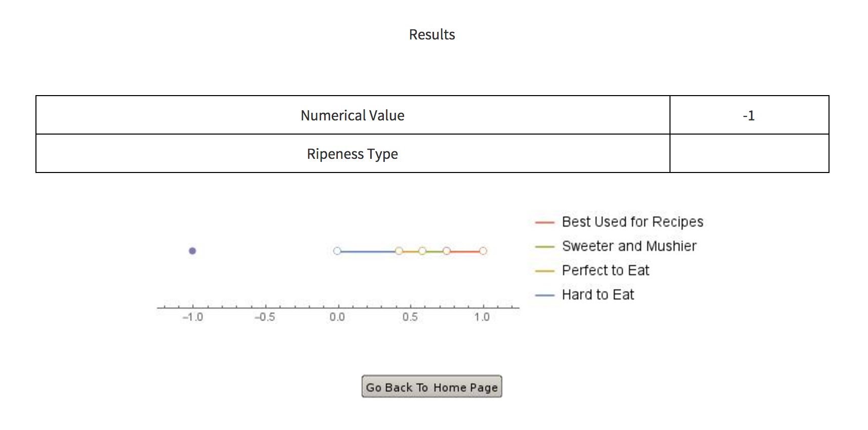Click the Ripeness Type table cell
This screenshot has height=430, width=868.
click(x=352, y=154)
